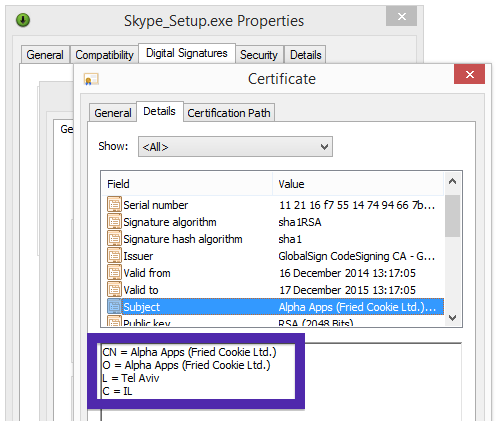Click the 16 December 2014 13:17:05 value

pos(347,273)
